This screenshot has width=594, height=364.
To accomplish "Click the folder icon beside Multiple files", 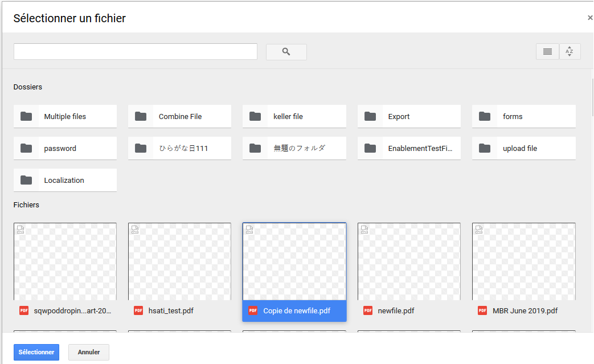I will [26, 116].
